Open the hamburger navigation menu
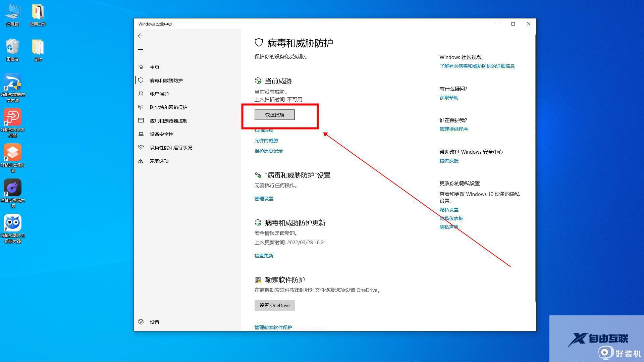 (141, 51)
